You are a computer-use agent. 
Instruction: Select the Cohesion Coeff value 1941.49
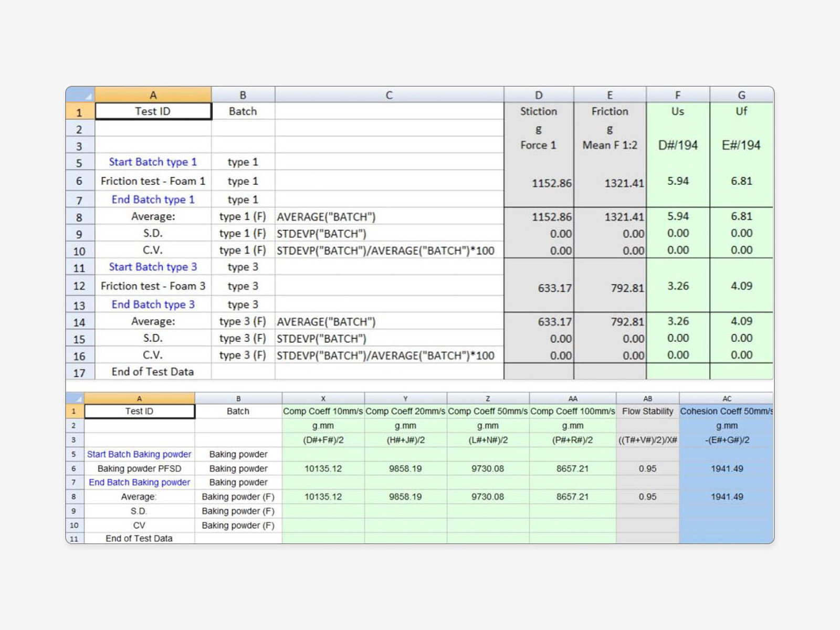point(727,468)
